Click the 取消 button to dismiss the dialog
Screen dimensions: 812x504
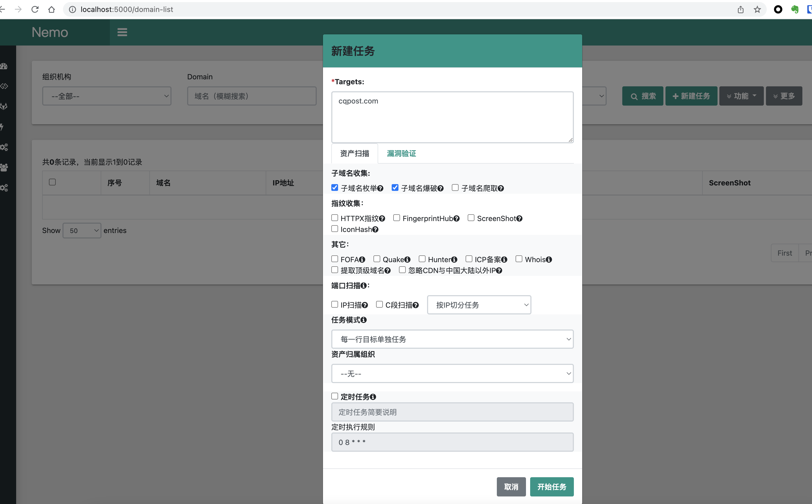511,487
